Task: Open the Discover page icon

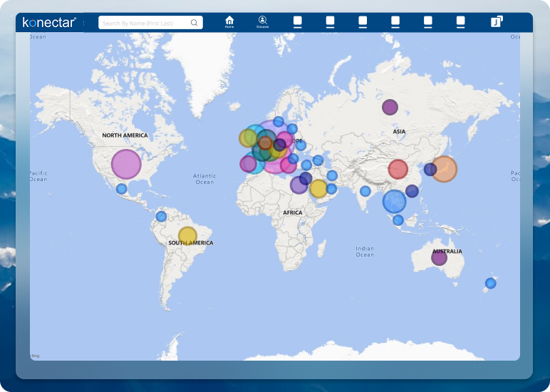Action: click(263, 21)
